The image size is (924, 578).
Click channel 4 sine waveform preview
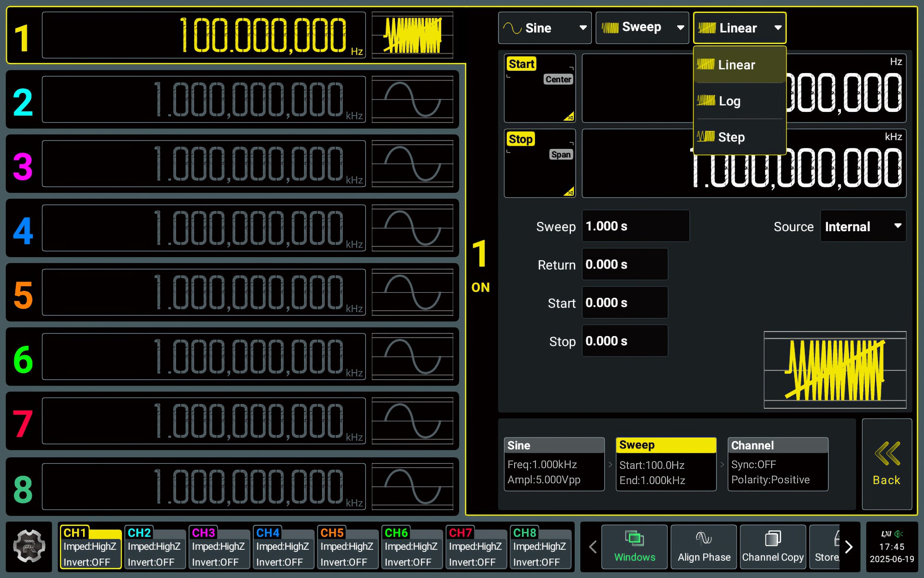[412, 228]
